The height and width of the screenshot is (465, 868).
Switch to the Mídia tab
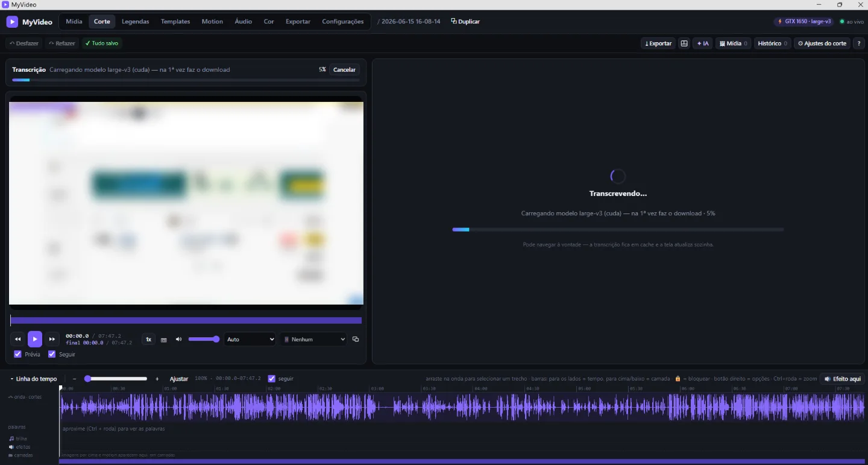point(74,22)
